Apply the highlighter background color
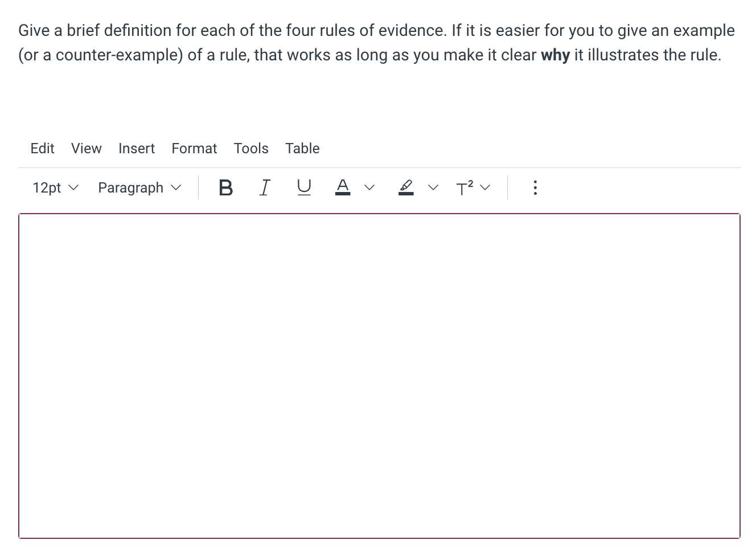This screenshot has width=756, height=548. (x=406, y=187)
